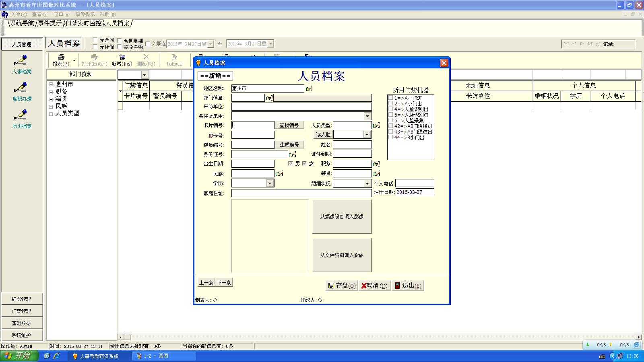Click the 生成编号 button
Screen dimensions: 644x362
tap(289, 145)
